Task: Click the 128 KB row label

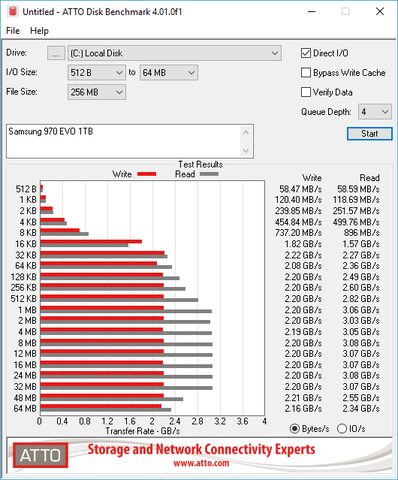Action: click(24, 277)
